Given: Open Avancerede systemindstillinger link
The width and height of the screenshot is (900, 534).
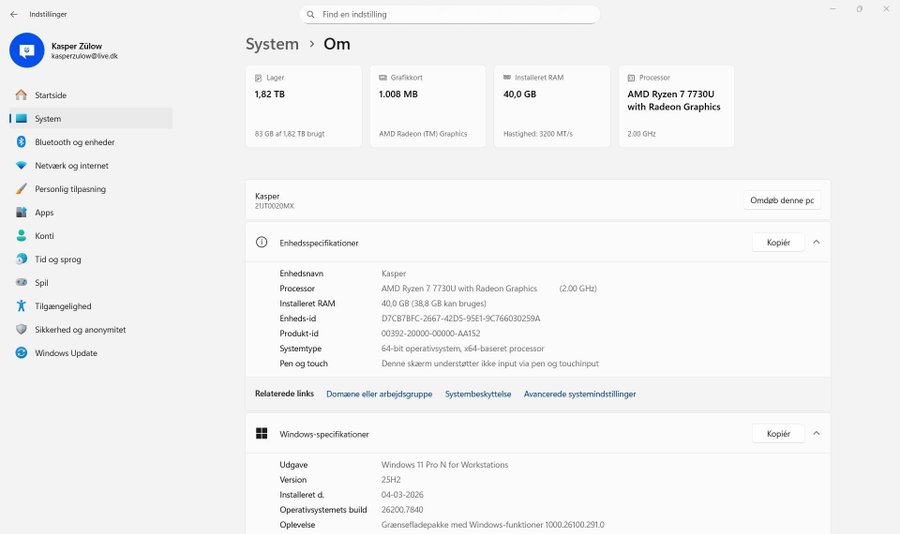Looking at the screenshot, I should 580,394.
